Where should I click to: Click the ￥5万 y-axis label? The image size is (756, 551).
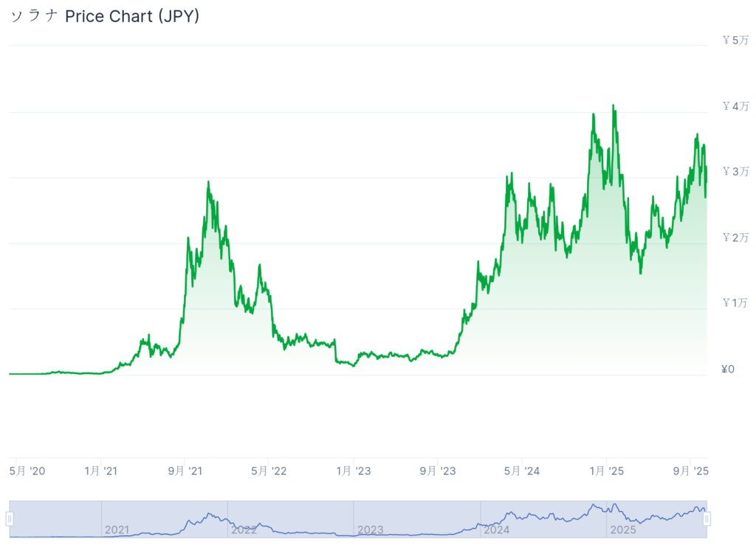point(735,41)
